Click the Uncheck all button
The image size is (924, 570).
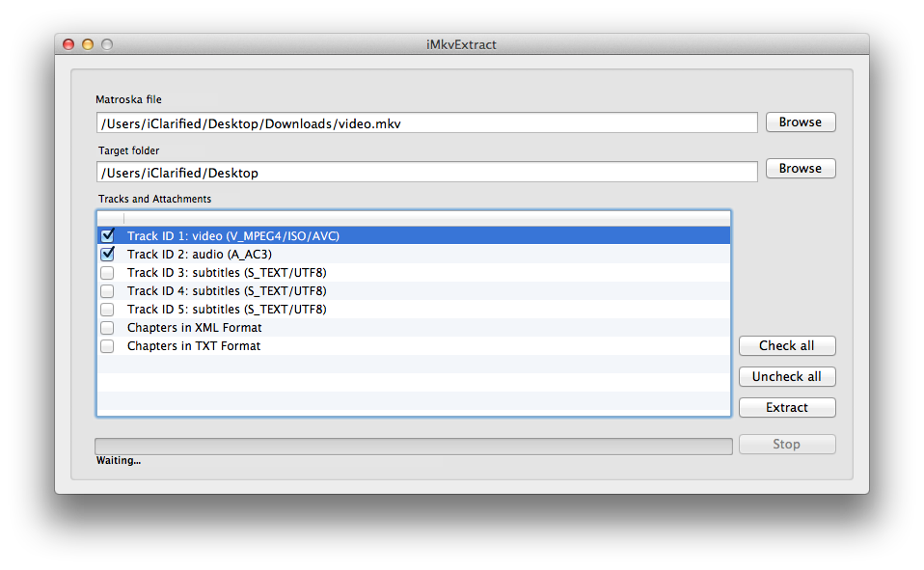point(787,377)
